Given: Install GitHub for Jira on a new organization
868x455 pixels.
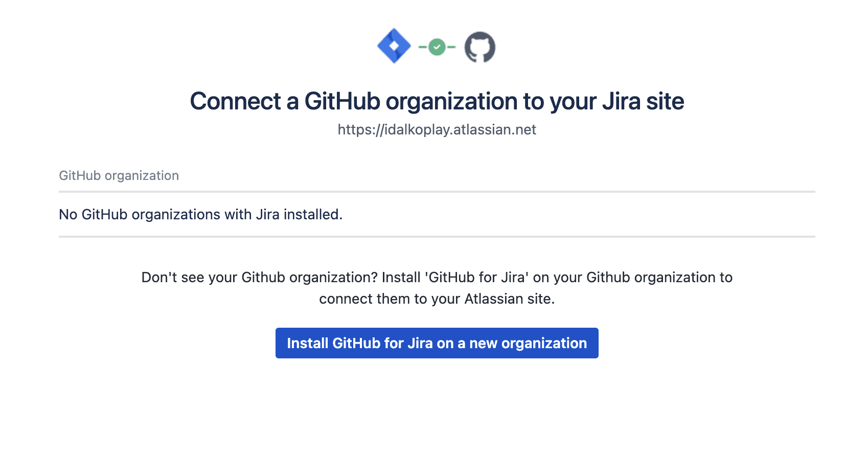Looking at the screenshot, I should click(x=437, y=343).
